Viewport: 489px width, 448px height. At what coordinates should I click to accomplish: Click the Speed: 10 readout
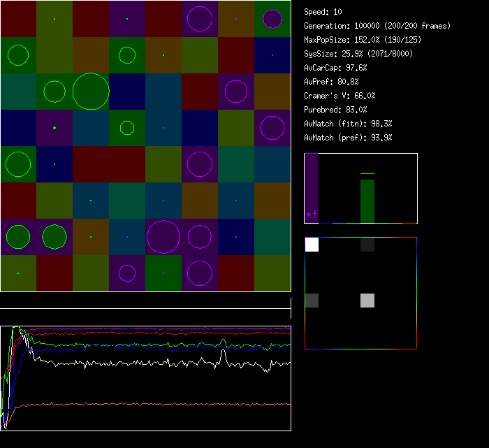(x=323, y=12)
